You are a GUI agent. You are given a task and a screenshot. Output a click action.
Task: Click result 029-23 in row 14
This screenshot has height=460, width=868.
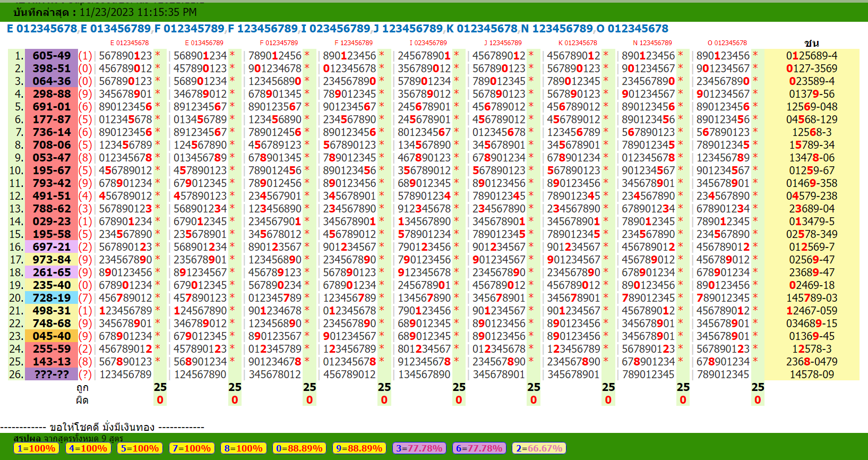pyautogui.click(x=51, y=222)
